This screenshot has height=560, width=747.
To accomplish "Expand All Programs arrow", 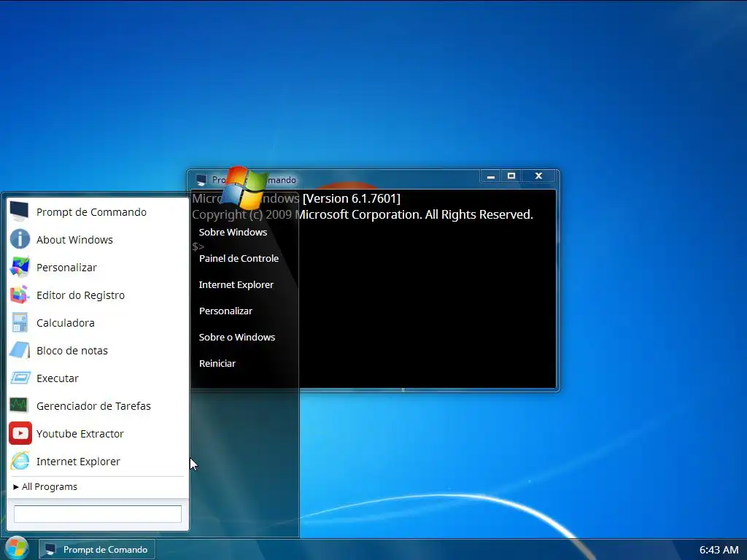I will (x=16, y=486).
